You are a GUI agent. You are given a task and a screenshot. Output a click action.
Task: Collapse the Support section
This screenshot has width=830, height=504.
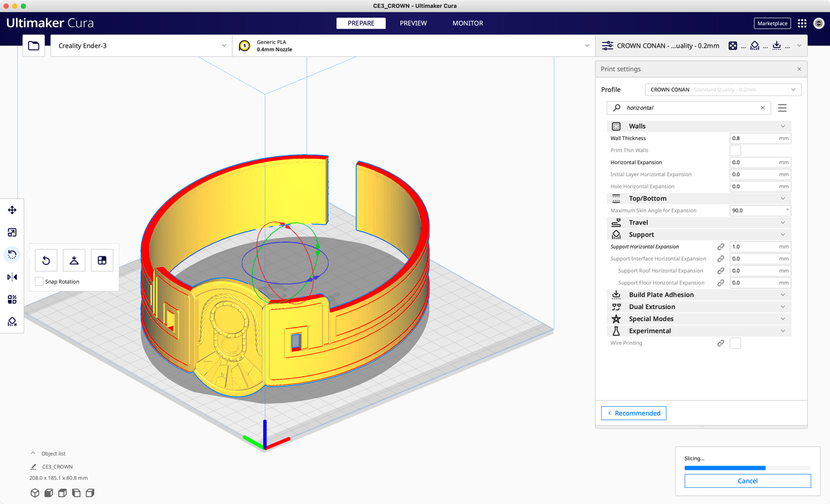pyautogui.click(x=699, y=235)
